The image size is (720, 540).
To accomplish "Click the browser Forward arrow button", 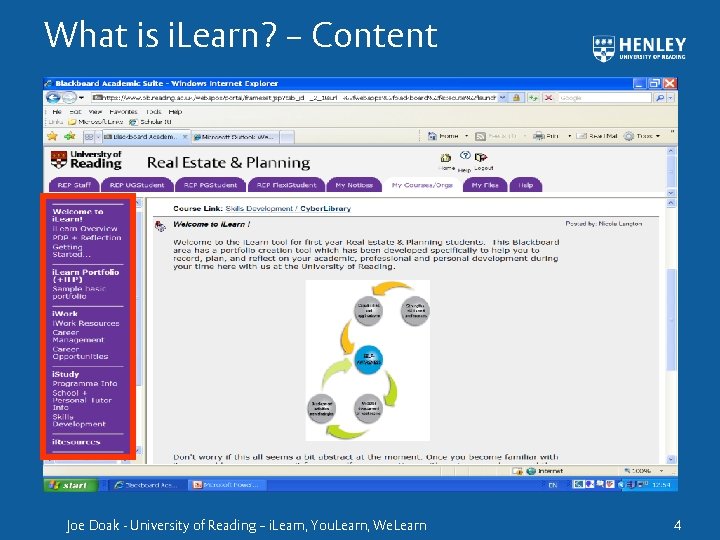I will [69, 98].
